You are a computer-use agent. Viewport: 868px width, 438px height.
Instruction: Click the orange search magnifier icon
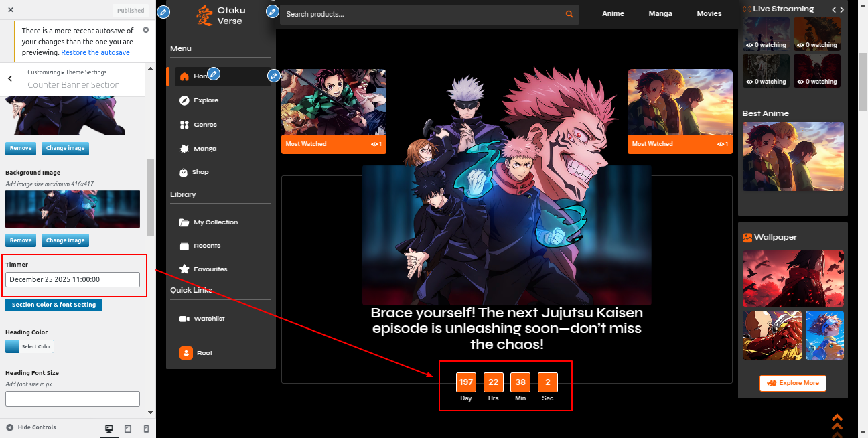(569, 14)
